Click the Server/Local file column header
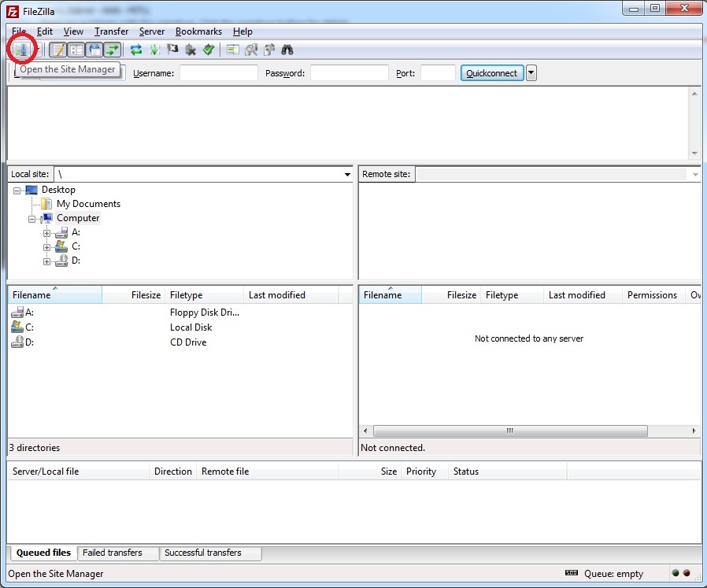Viewport: 707px width, 588px height. 79,472
